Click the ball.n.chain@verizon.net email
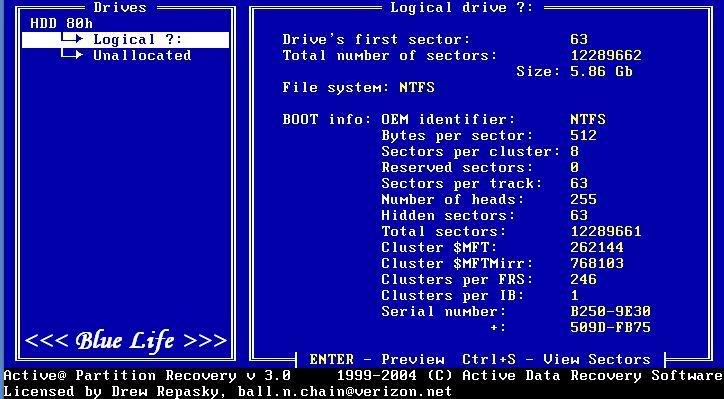The image size is (724, 399). point(345,392)
